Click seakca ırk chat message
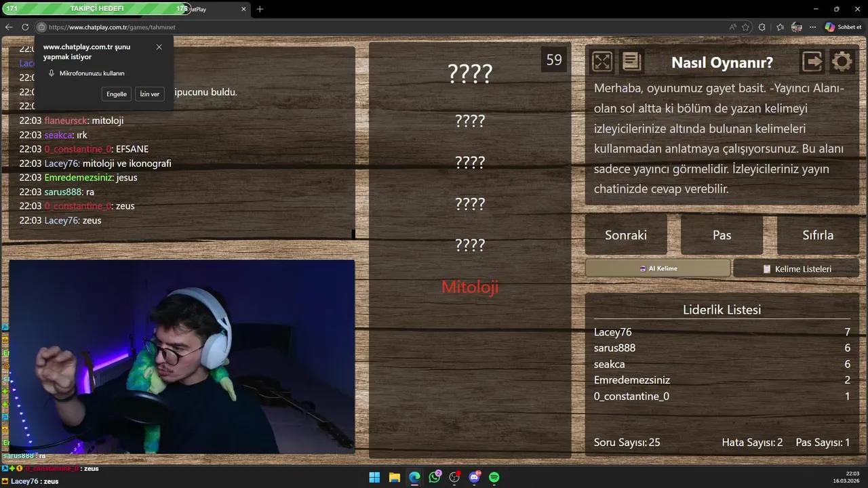 click(x=53, y=135)
